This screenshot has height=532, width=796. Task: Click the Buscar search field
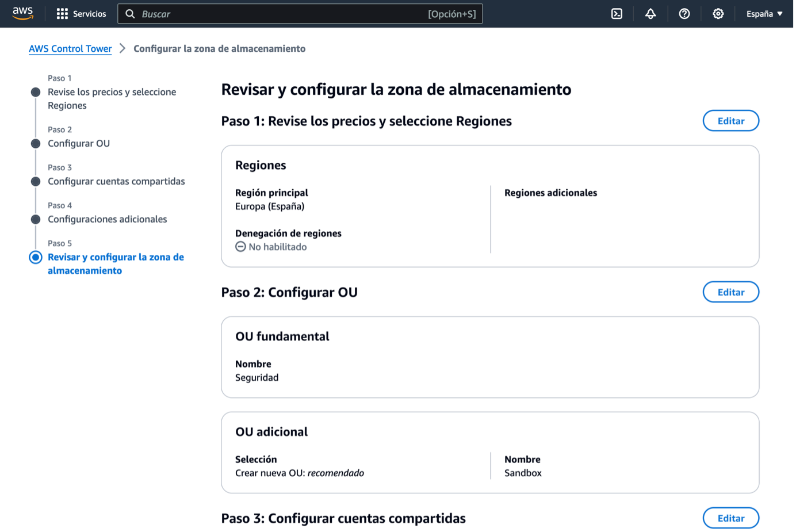[300, 13]
